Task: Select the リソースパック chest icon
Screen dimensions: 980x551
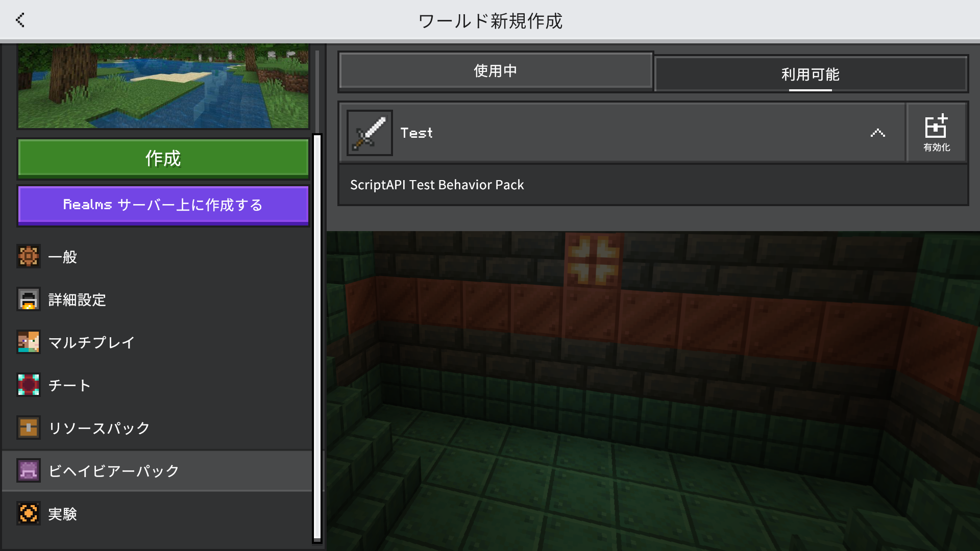Action: [x=29, y=428]
